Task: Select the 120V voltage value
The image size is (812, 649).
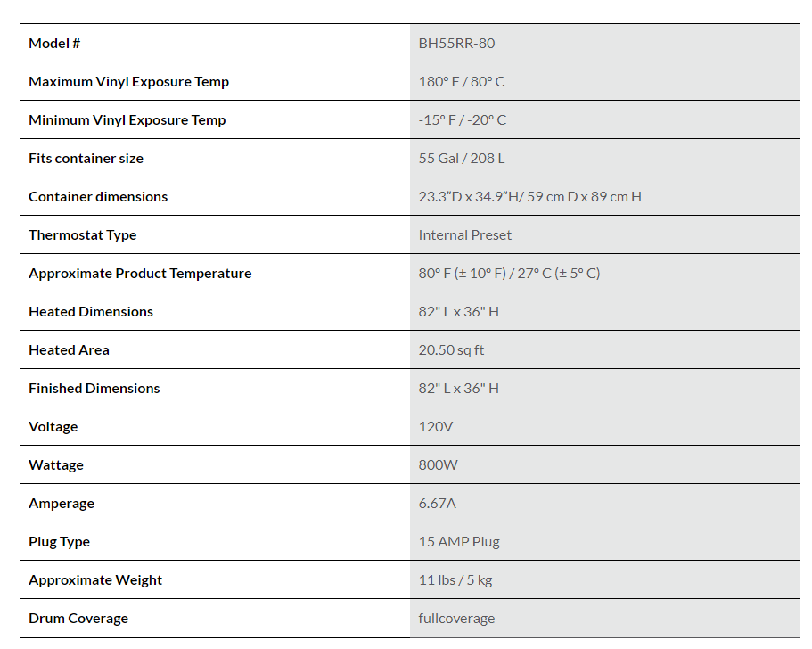Action: click(436, 426)
